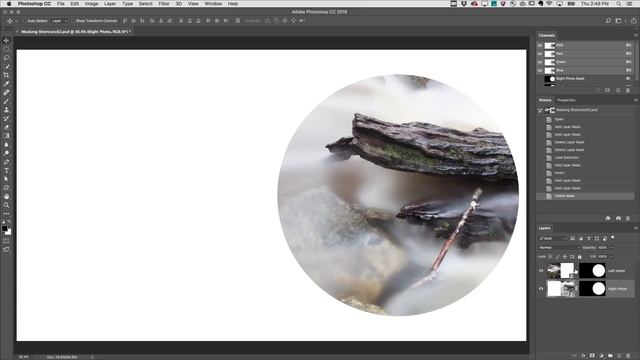Switch to the Properties tab
This screenshot has width=640, height=360.
(x=566, y=100)
